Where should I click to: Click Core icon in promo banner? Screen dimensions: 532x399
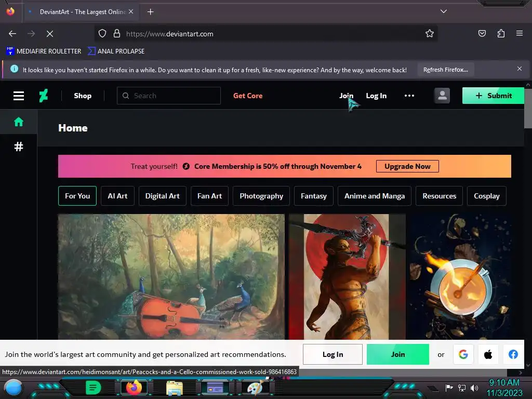pos(186,166)
